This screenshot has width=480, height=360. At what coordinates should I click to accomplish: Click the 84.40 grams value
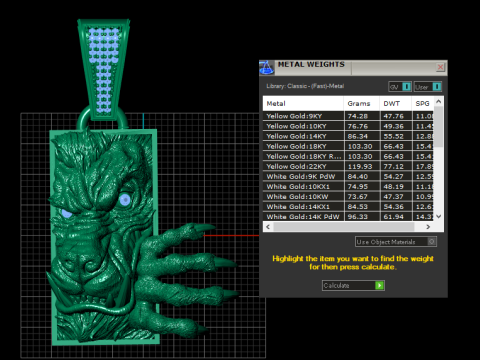coord(358,176)
